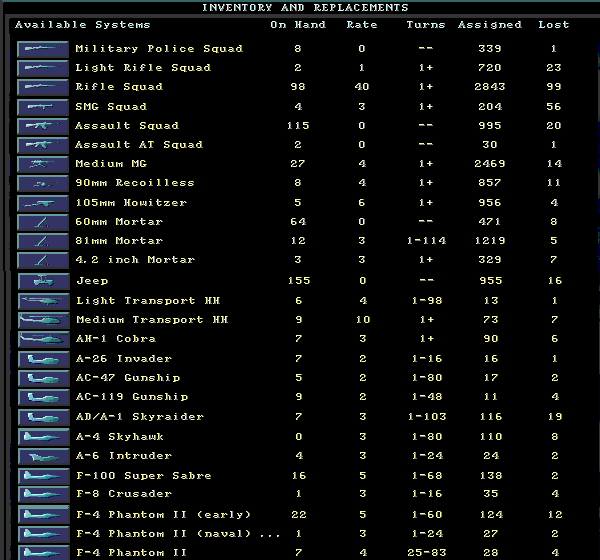Viewport: 600px width, 560px height.
Task: Click the Military Police Squad weapon icon
Action: pyautogui.click(x=43, y=49)
